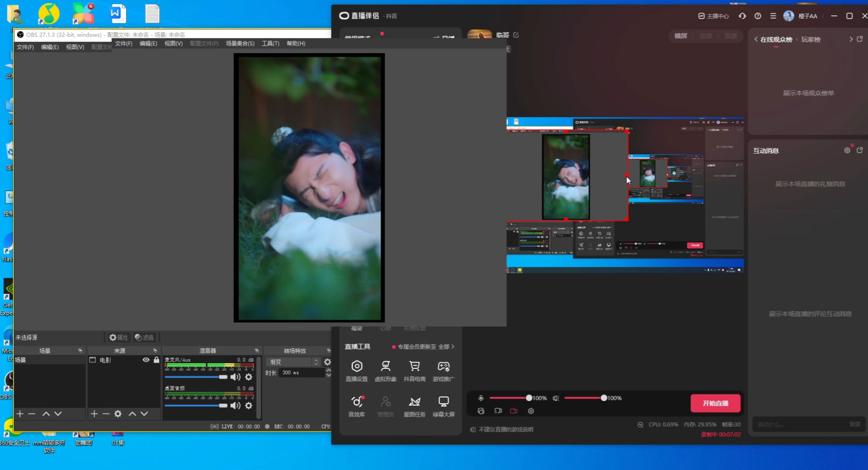Image resolution: width=868 pixels, height=470 pixels.
Task: Open the 虚拟形象 virtual avatar tool
Action: (x=385, y=370)
